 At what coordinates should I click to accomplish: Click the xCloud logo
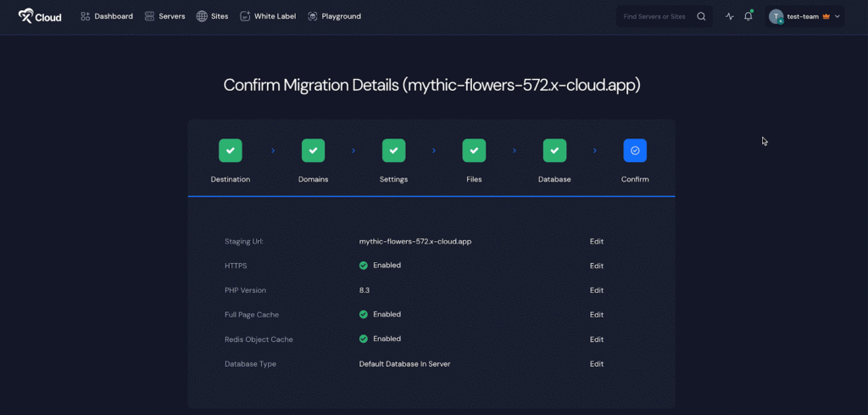click(x=40, y=16)
